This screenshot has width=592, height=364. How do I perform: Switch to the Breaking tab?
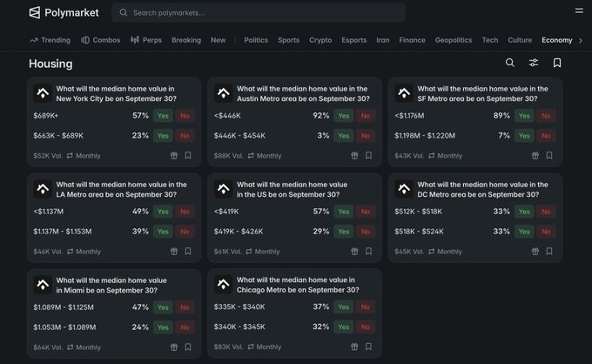click(x=186, y=40)
